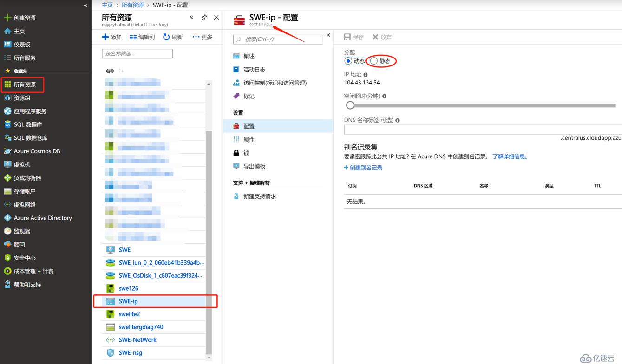
Task: Select Dynamic (动态) assignment radio
Action: tap(348, 61)
